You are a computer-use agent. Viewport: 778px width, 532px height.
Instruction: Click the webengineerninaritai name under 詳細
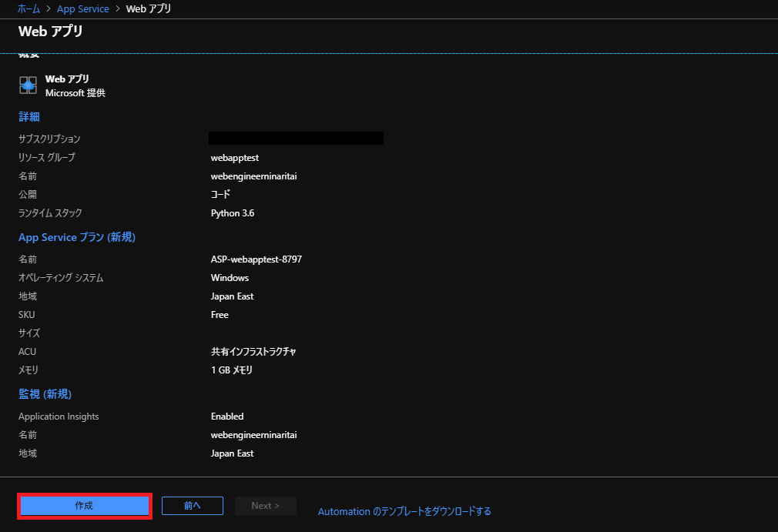[x=253, y=176]
